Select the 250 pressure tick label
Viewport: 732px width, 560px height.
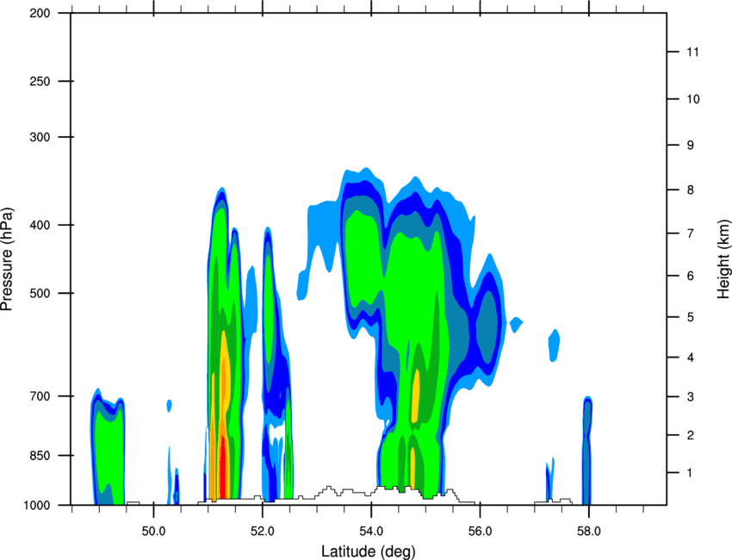coord(40,81)
